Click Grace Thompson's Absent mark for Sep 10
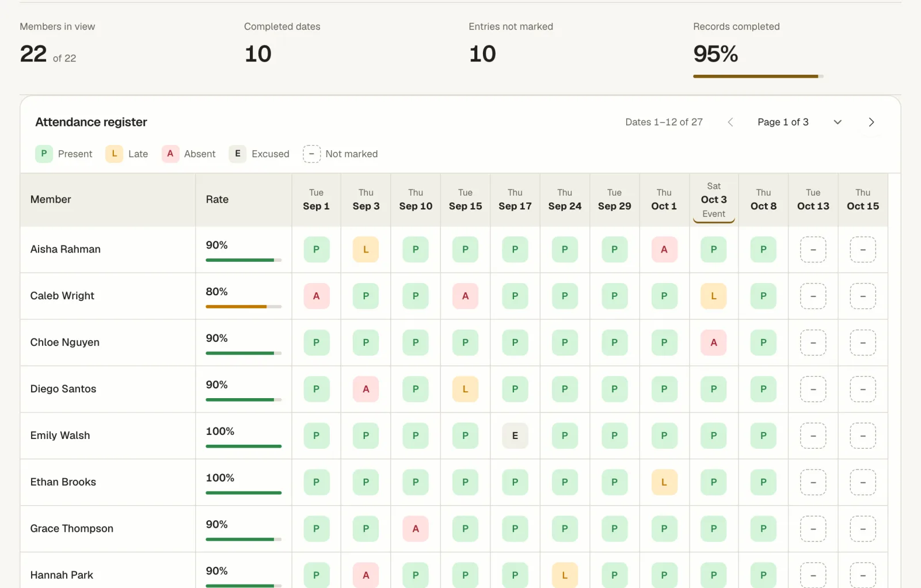The height and width of the screenshot is (588, 921). click(416, 529)
